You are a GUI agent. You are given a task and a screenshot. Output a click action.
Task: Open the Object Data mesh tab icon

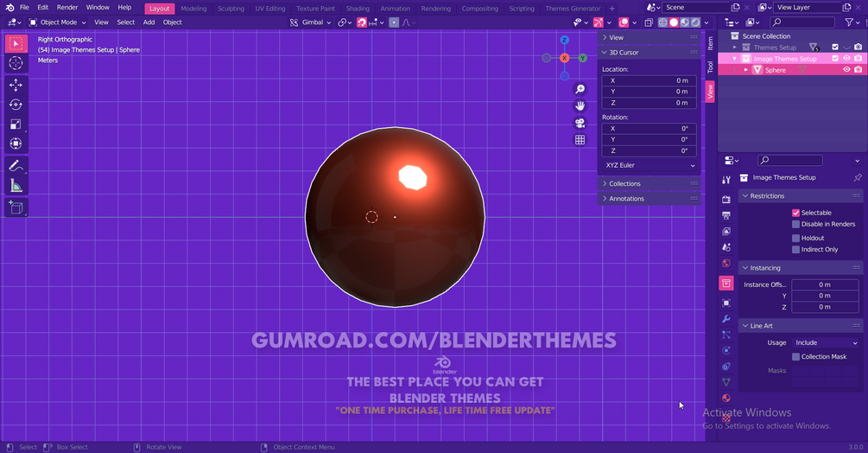coord(726,382)
